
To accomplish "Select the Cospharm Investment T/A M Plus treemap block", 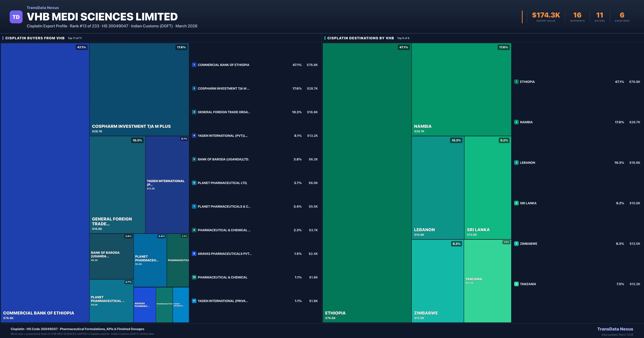I will (139, 89).
